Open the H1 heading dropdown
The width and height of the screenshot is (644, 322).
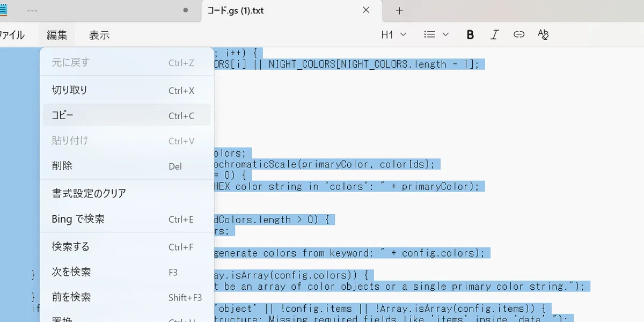394,35
